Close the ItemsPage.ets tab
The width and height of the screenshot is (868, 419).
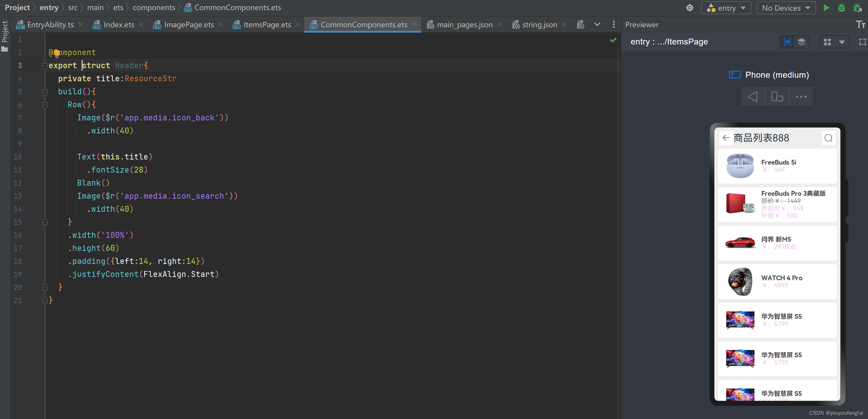[x=298, y=25]
